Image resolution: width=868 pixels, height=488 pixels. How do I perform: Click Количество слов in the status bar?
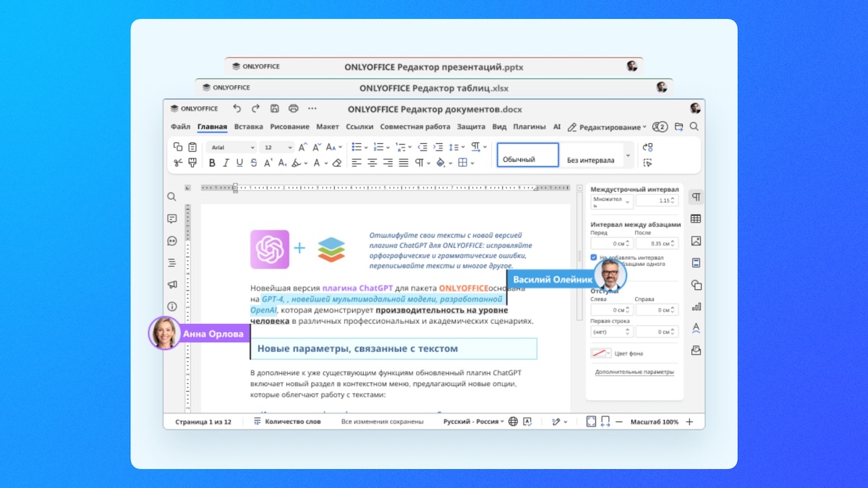pos(286,421)
